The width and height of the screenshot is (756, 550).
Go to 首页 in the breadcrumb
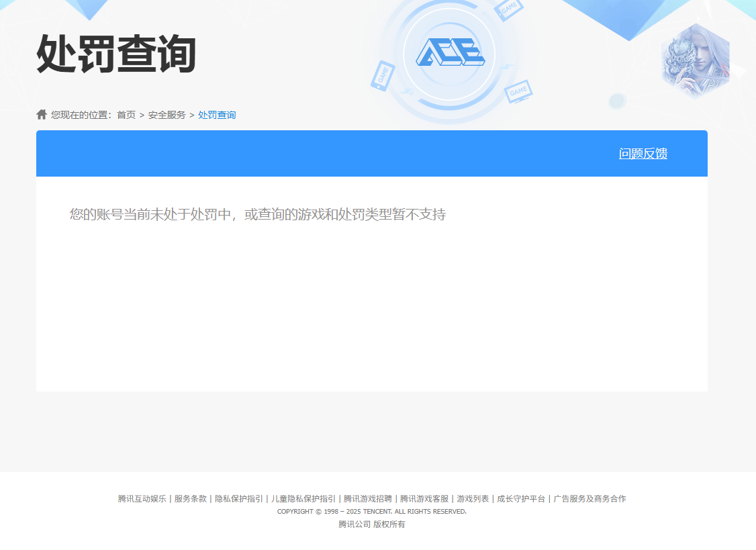(126, 115)
